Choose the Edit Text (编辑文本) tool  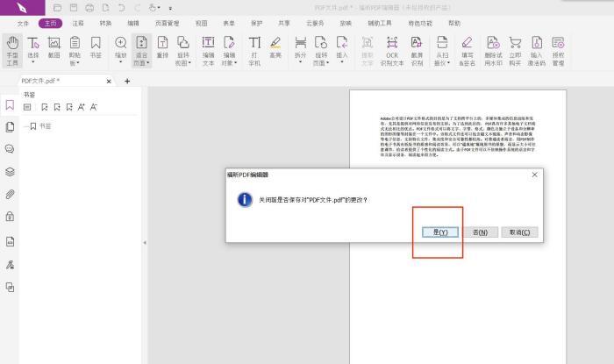(x=209, y=51)
